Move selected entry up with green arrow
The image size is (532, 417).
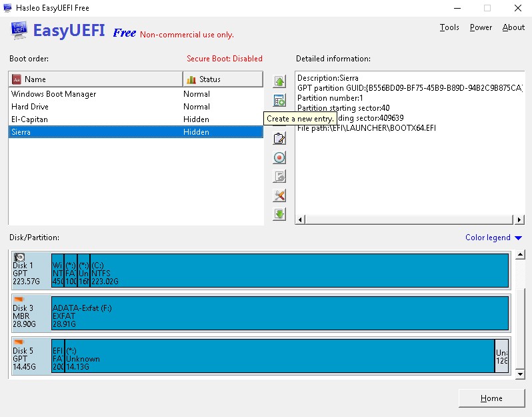pyautogui.click(x=279, y=81)
